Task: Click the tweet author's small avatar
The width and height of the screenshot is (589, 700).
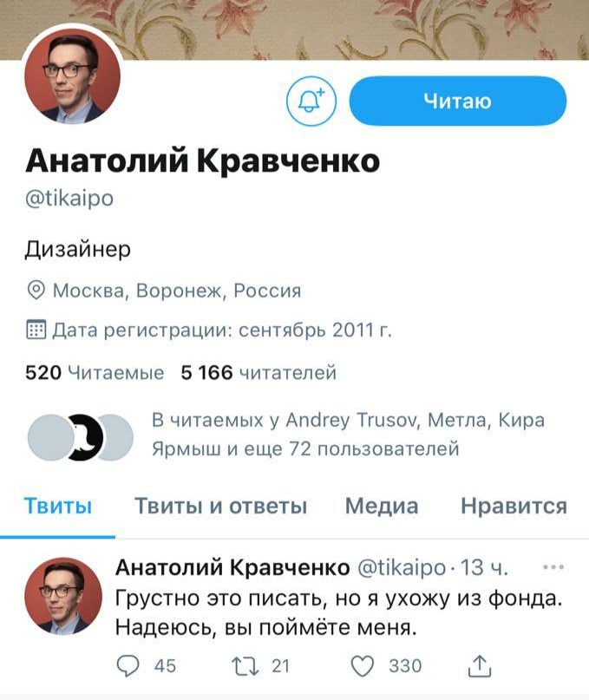Action: (x=63, y=596)
